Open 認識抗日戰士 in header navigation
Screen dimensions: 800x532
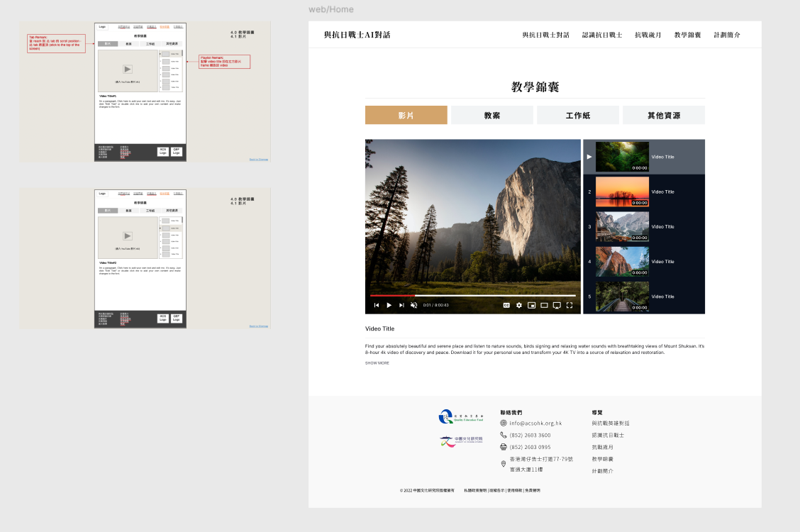[x=602, y=35]
